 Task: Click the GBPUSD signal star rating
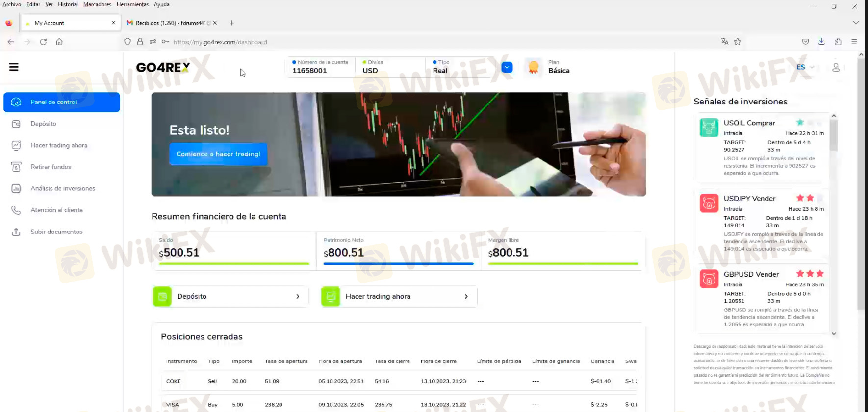pyautogui.click(x=810, y=274)
